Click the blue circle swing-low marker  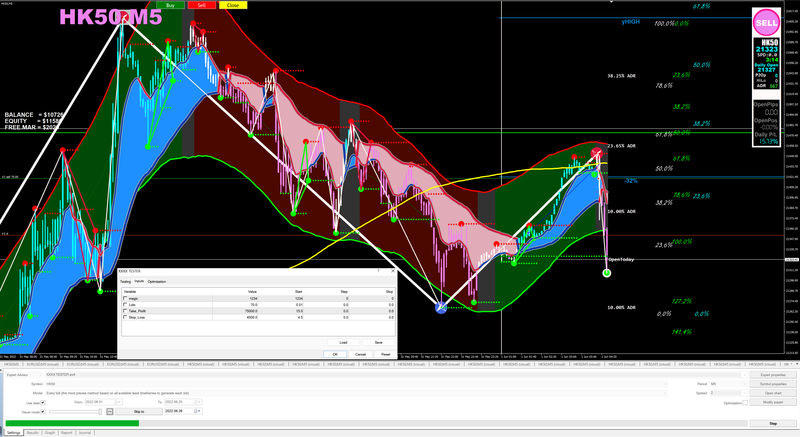pyautogui.click(x=441, y=307)
